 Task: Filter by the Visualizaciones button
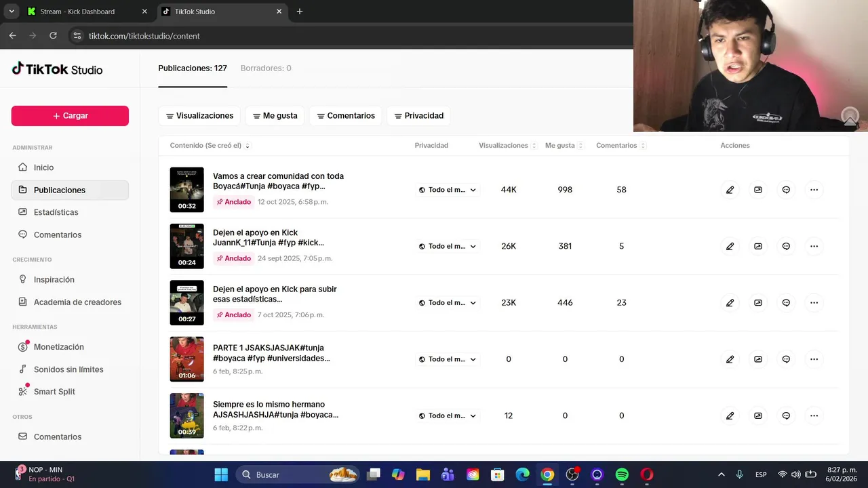point(199,116)
